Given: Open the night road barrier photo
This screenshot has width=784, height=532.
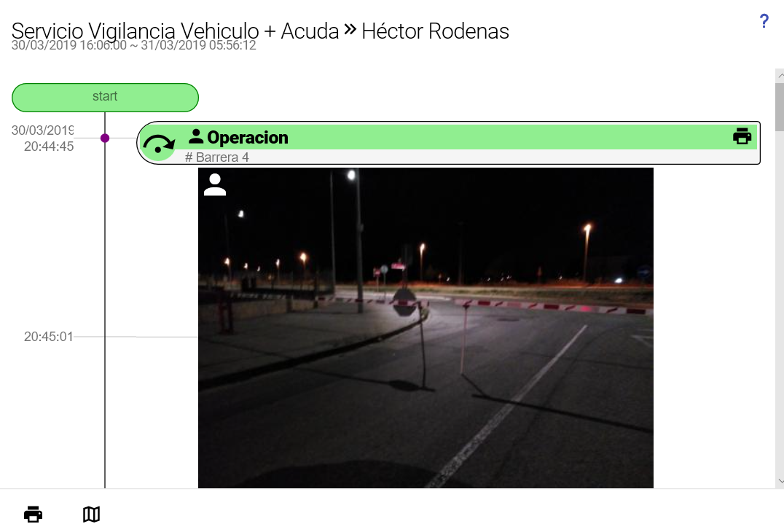Looking at the screenshot, I should 426,327.
